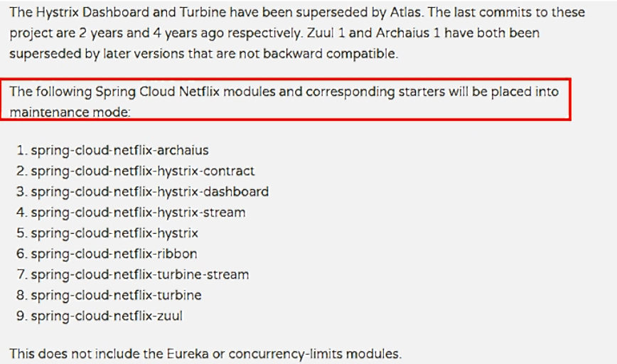Click the spring-cloud-netflix-turbine-stream entry
617x364 pixels.
(140, 274)
